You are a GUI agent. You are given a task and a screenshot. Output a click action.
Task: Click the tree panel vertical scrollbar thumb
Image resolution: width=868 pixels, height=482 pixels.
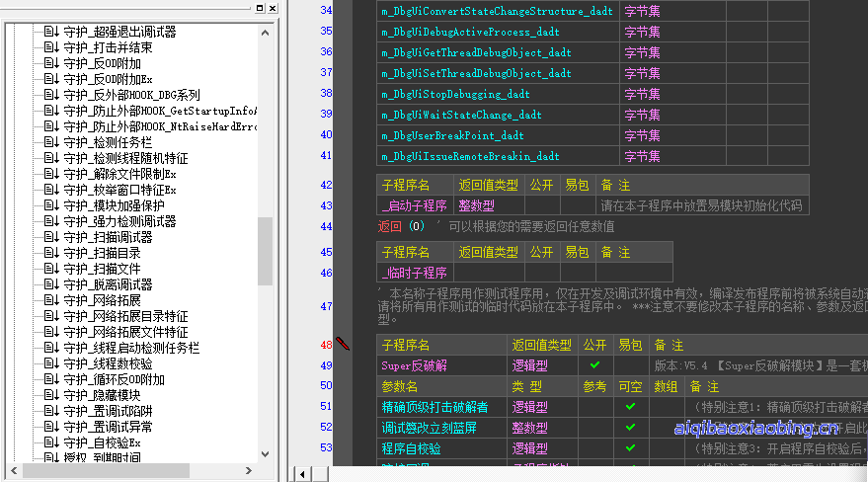click(x=265, y=251)
